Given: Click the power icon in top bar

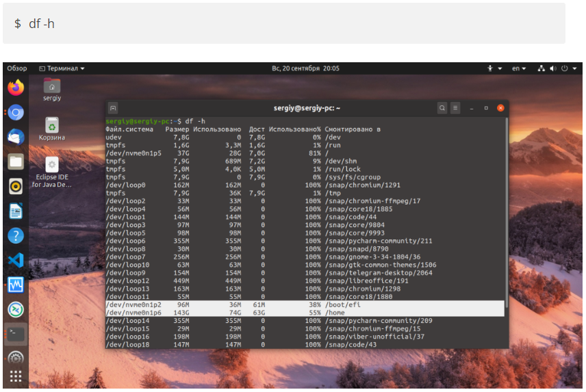Looking at the screenshot, I should [565, 68].
